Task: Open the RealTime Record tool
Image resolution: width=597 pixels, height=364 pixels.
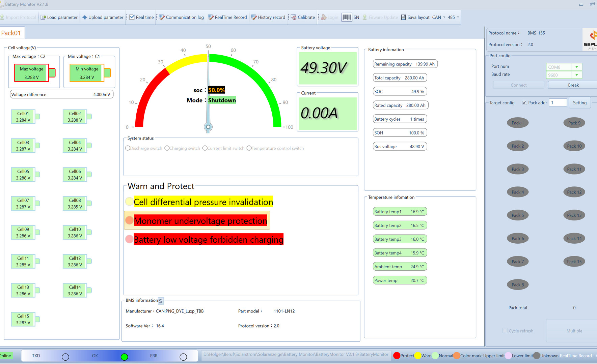Action: 227,17
